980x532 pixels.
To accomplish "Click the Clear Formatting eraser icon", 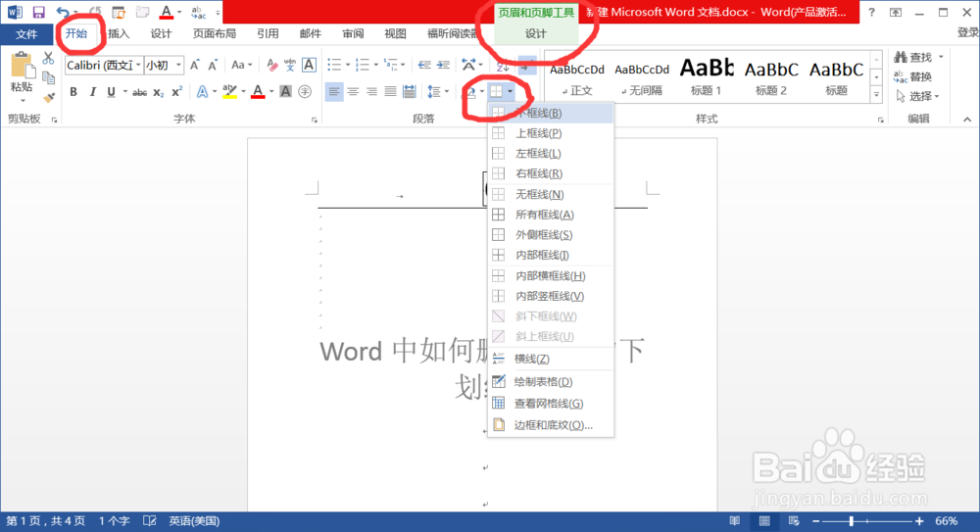I will tap(271, 65).
